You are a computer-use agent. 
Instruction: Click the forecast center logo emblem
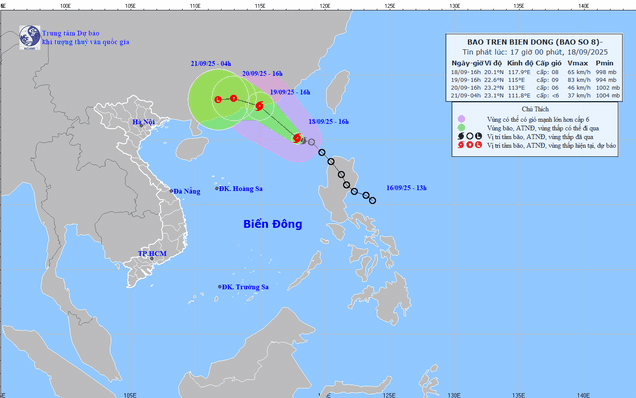(x=30, y=37)
